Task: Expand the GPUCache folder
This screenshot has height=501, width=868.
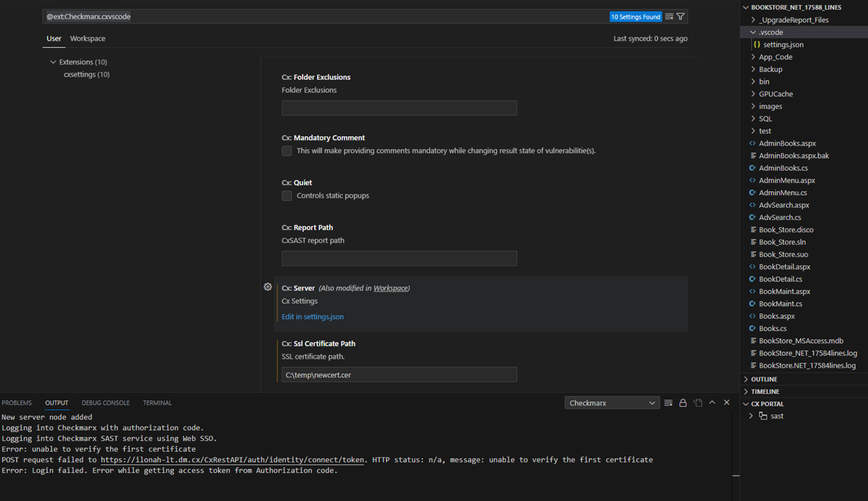Action: click(x=753, y=94)
